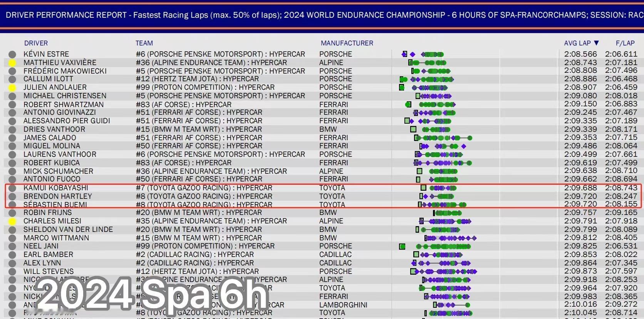The image size is (644, 319).
Task: Click the grey dot beside Marco Wittmann
Action: [x=12, y=238]
